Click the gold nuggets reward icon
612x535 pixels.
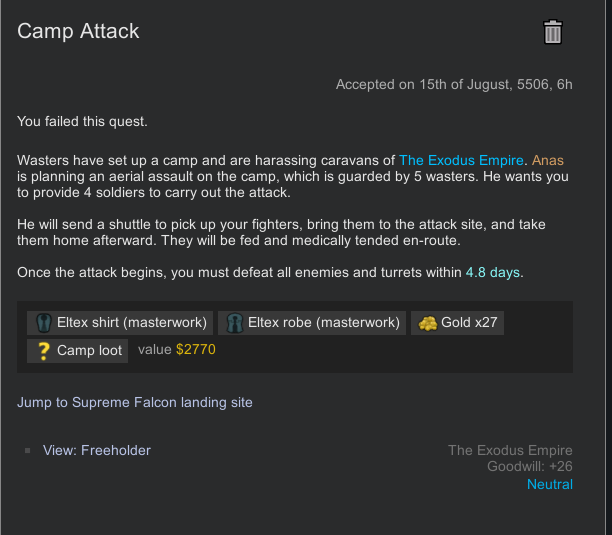coord(427,323)
